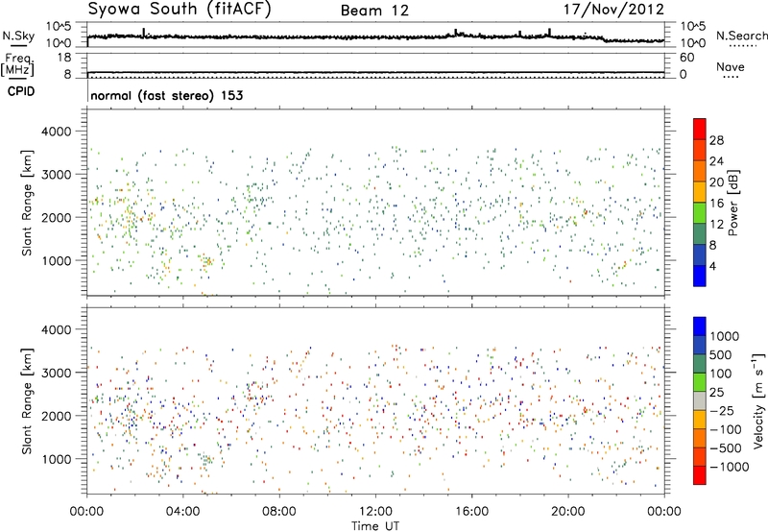Click the 20–24 dB orange Power segment
The height and width of the screenshot is (532, 768).
tap(700, 171)
